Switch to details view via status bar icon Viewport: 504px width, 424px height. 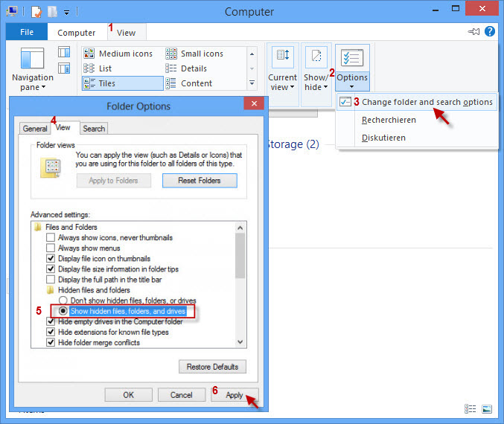tap(470, 409)
